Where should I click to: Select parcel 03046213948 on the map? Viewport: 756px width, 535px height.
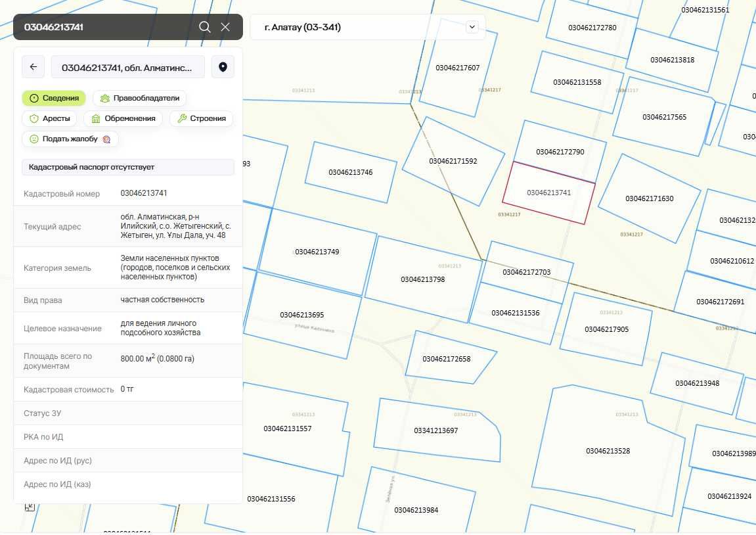click(697, 384)
